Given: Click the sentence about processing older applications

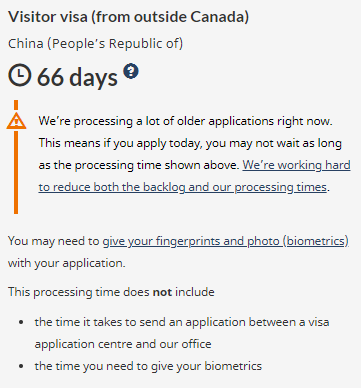Looking at the screenshot, I should click(x=185, y=121).
